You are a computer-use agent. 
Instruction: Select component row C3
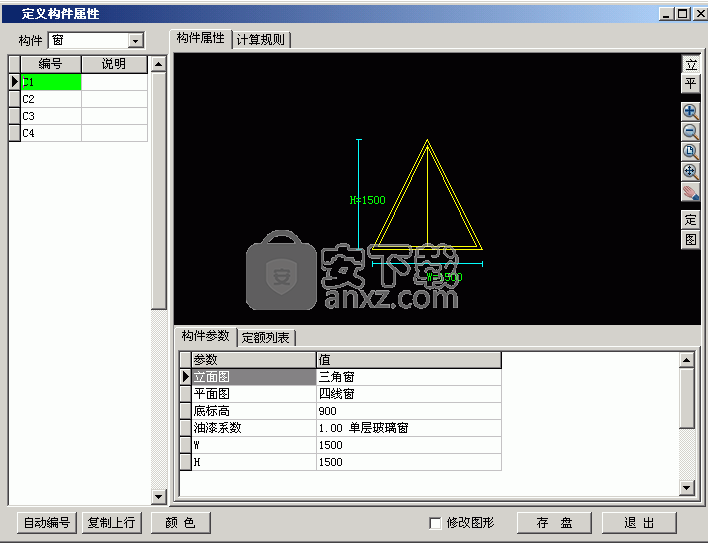51,116
